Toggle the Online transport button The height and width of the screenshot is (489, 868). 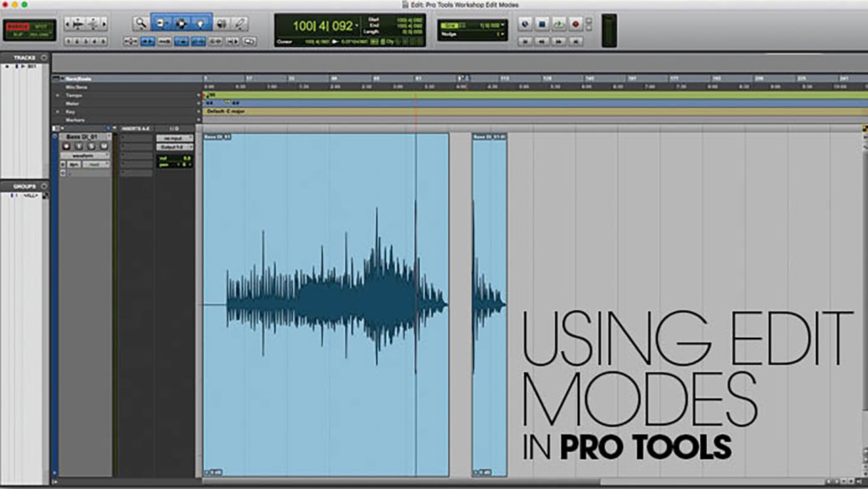click(x=525, y=24)
